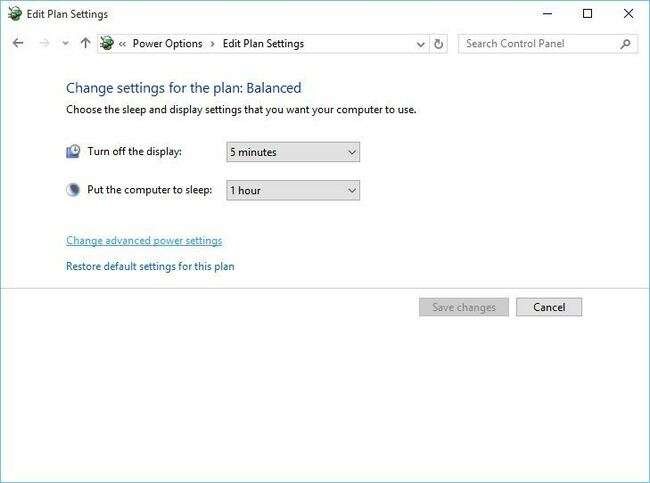The width and height of the screenshot is (650, 483).
Task: Refresh the Control Panel page
Action: pyautogui.click(x=439, y=44)
